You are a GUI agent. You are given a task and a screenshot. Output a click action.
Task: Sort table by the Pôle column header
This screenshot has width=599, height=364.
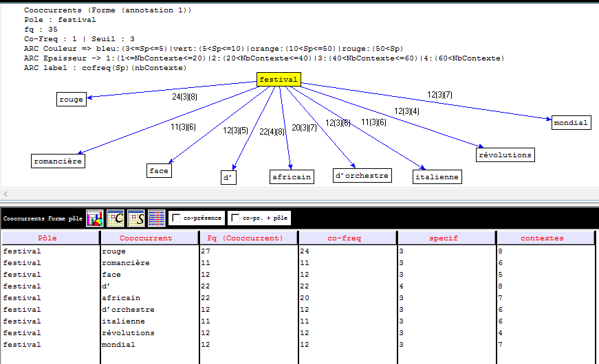click(51, 238)
